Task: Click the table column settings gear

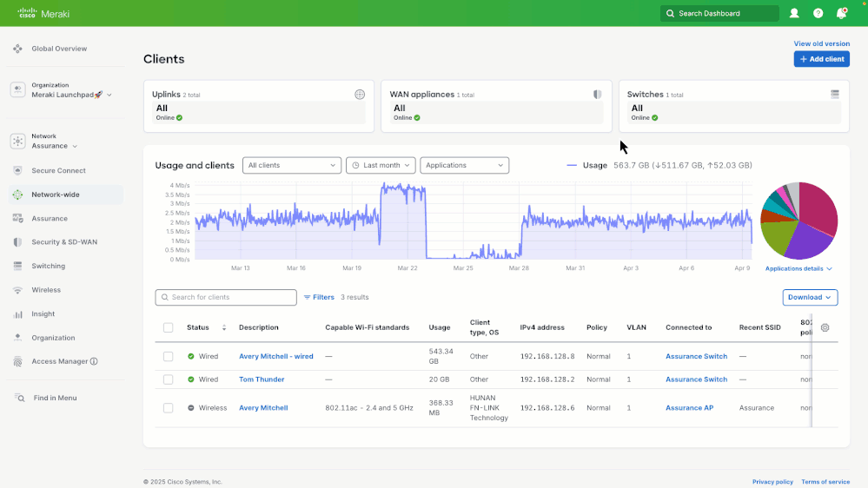Action: pyautogui.click(x=825, y=327)
